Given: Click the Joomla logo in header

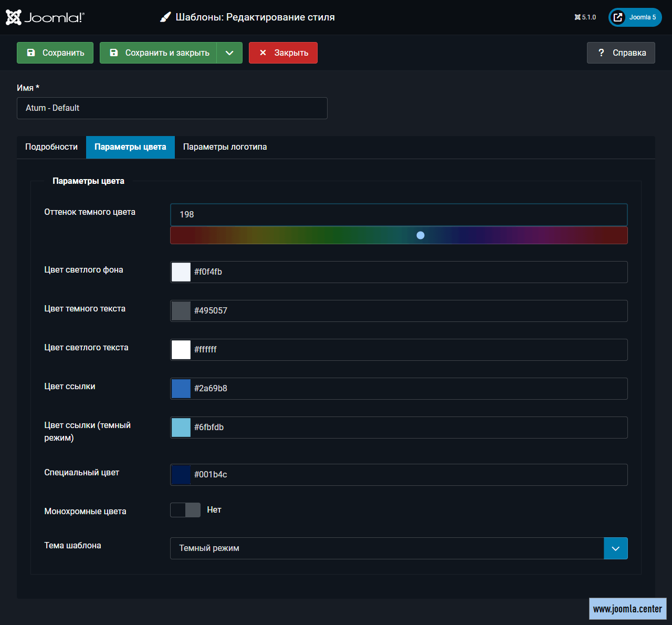Looking at the screenshot, I should [45, 17].
